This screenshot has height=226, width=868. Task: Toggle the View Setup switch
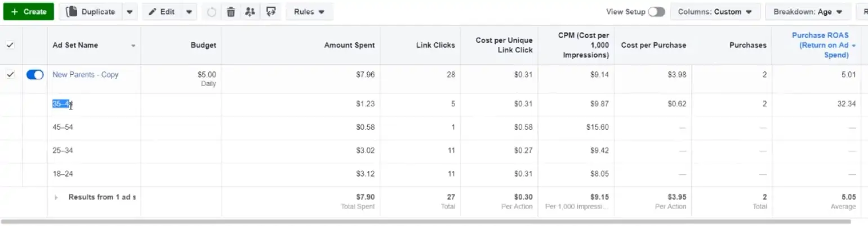(656, 12)
